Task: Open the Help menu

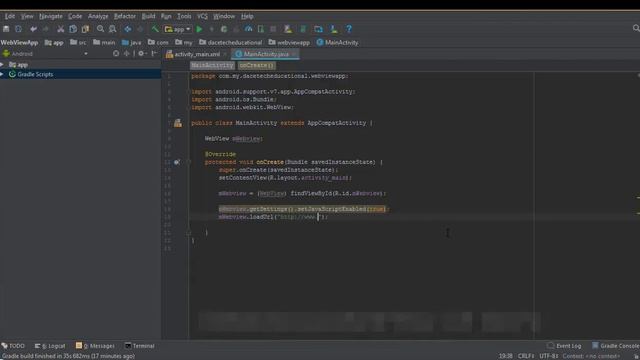Action: pyautogui.click(x=247, y=16)
